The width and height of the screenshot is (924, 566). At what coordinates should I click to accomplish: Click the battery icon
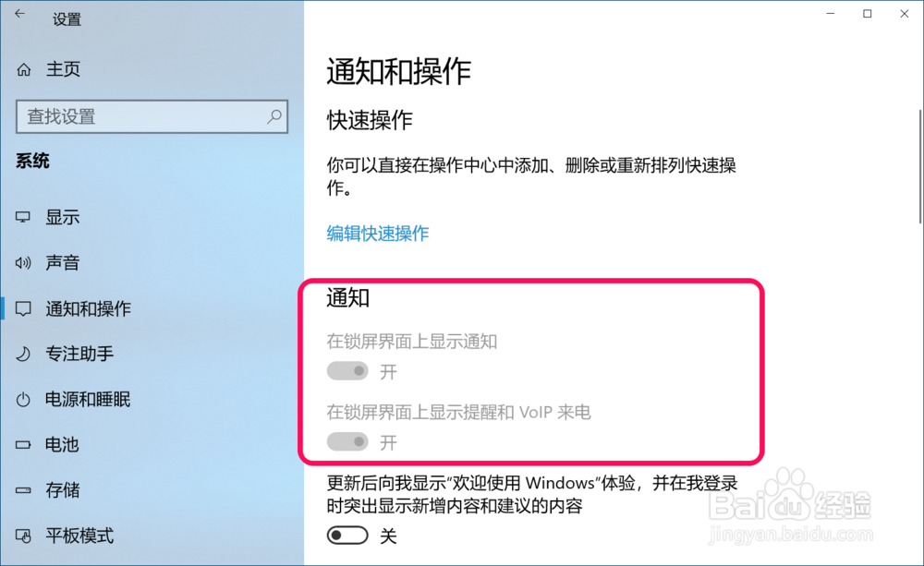coord(23,445)
